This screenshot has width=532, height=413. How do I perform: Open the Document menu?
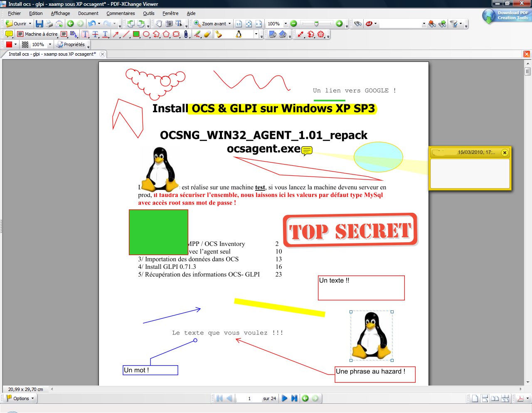click(x=89, y=13)
